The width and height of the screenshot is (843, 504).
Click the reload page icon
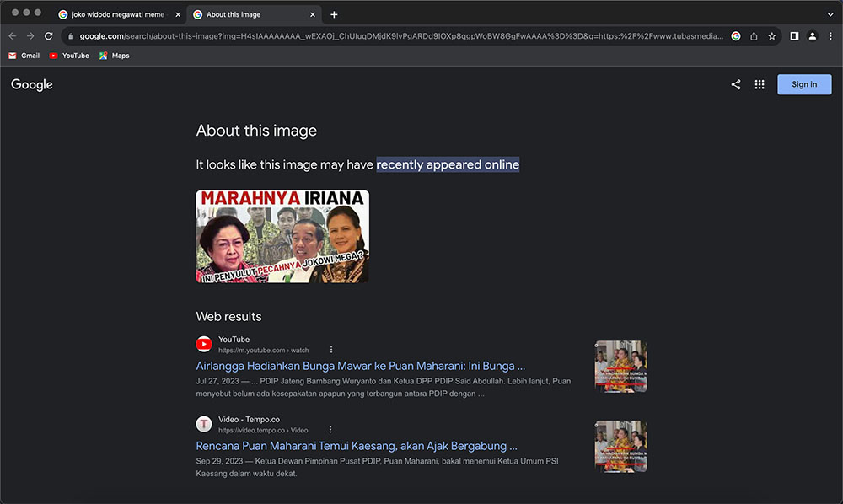point(49,36)
